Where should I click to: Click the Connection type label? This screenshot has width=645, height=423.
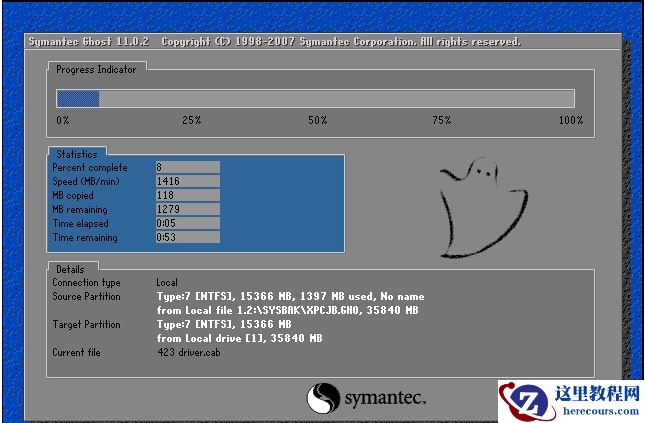click(86, 283)
